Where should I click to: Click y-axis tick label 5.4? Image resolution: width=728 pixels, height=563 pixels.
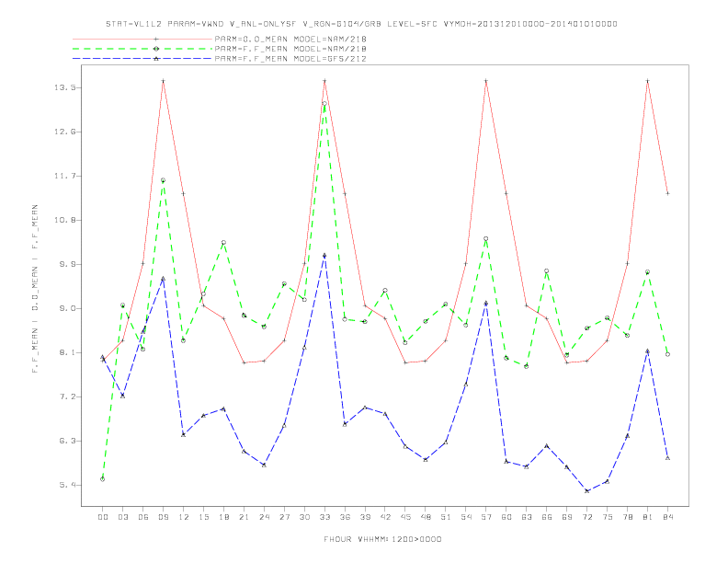click(68, 485)
